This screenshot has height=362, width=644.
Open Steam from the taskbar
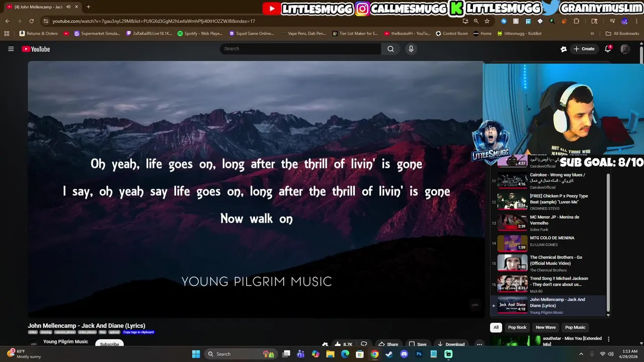coord(389,354)
